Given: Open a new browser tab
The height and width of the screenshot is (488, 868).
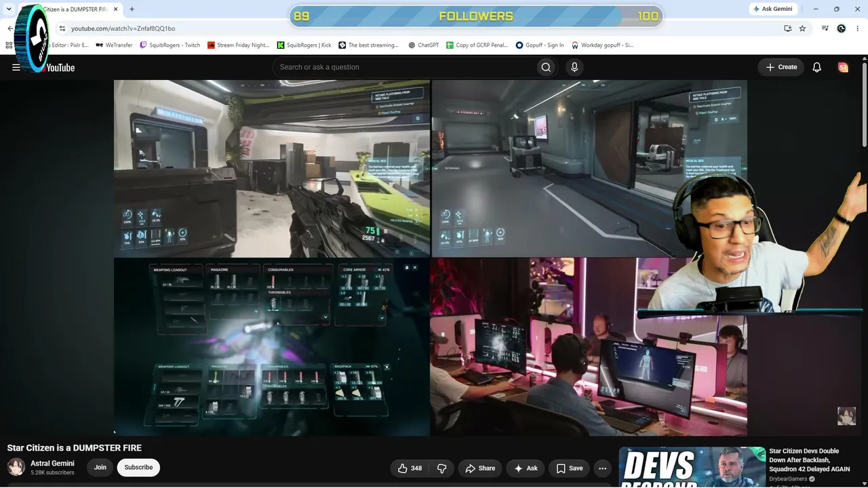Looking at the screenshot, I should (x=132, y=9).
